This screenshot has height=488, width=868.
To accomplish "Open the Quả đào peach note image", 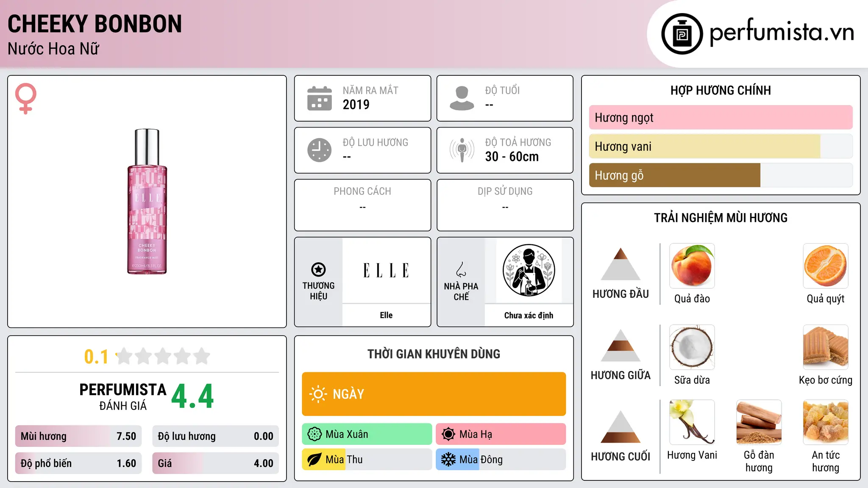I will 692,266.
